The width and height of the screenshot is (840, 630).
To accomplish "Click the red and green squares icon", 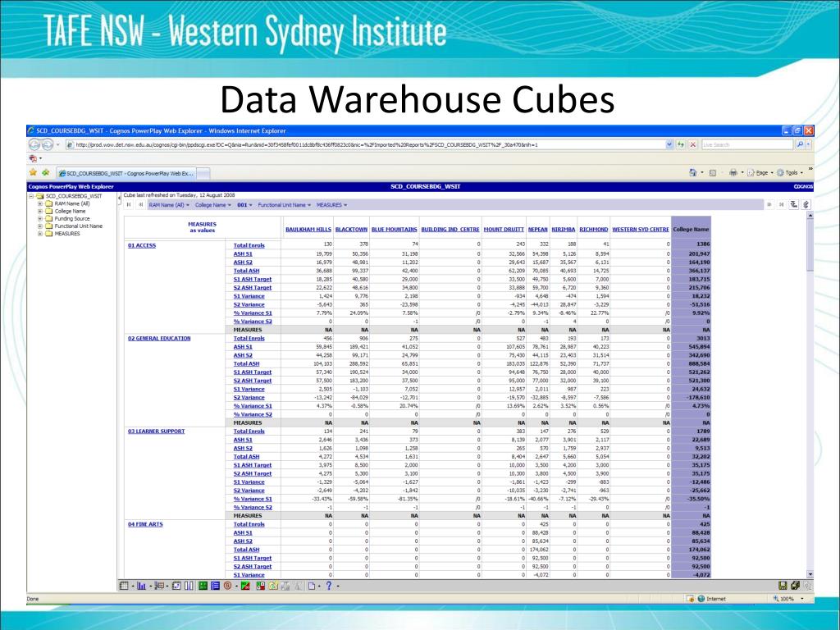I will pyautogui.click(x=261, y=586).
